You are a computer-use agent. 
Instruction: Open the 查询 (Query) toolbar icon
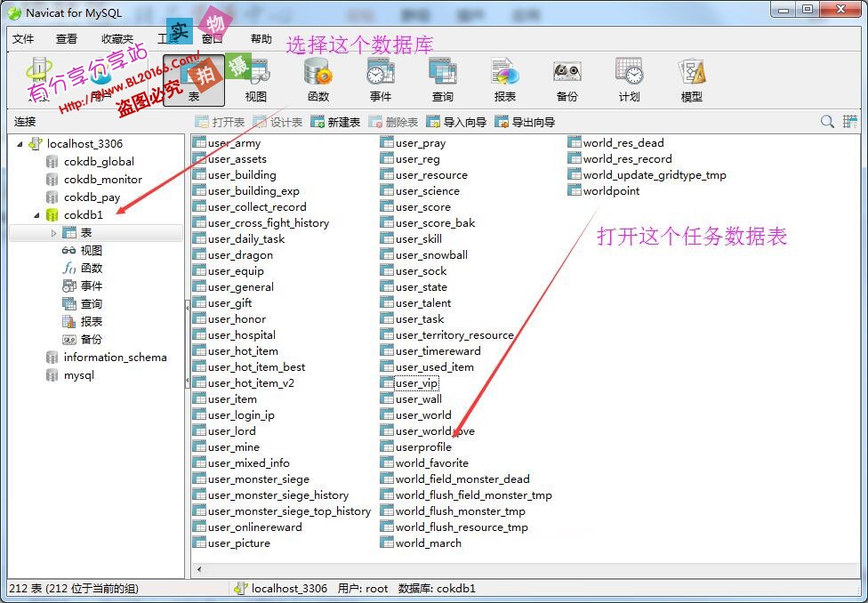(x=442, y=80)
